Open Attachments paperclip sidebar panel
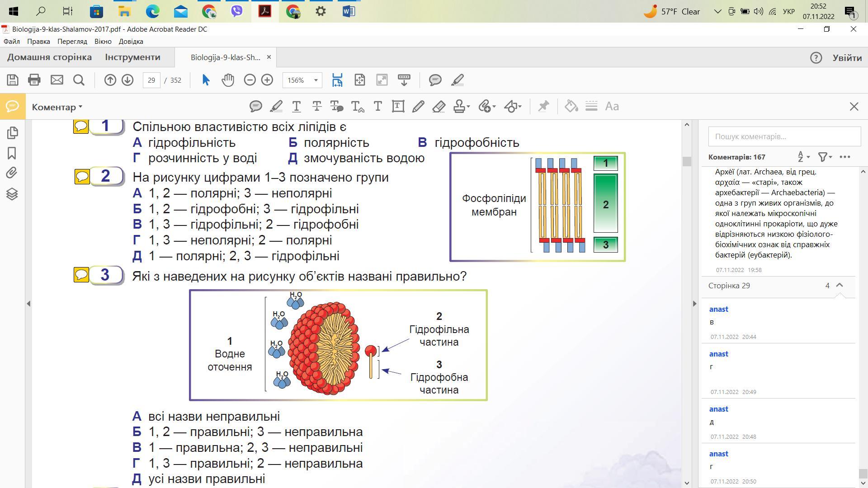Screen dimensions: 868x488 [x=12, y=173]
